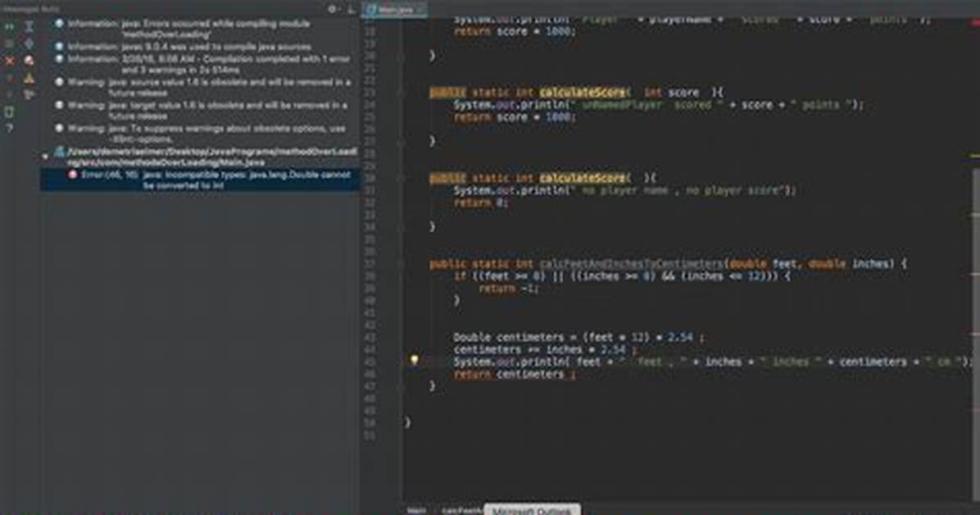Click the Export to text file icon
Viewport: 980px width, 515px height.
pos(9,112)
